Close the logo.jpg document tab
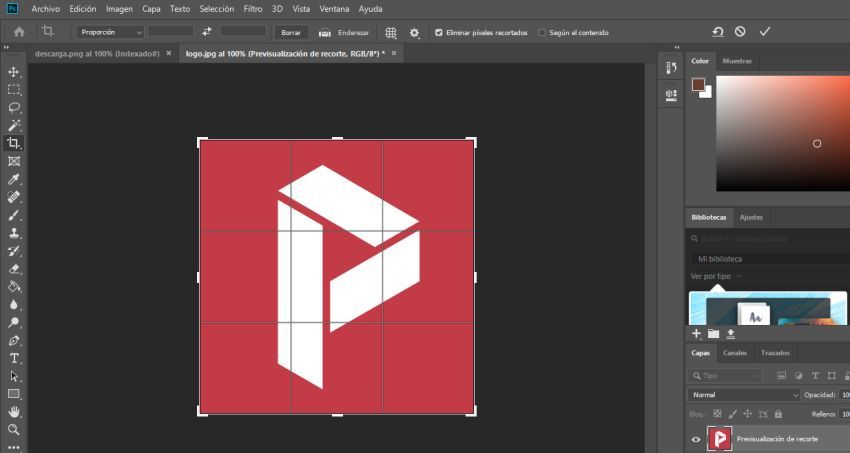This screenshot has height=453, width=850. coord(394,53)
